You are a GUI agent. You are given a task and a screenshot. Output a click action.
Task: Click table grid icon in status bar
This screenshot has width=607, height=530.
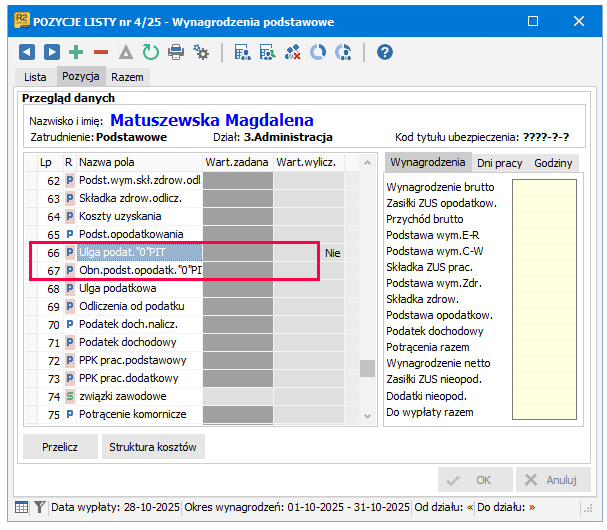(21, 507)
